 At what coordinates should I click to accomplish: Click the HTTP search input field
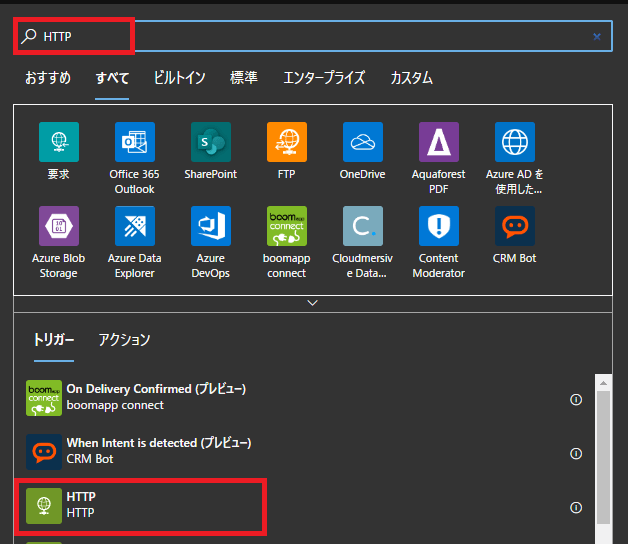click(312, 36)
